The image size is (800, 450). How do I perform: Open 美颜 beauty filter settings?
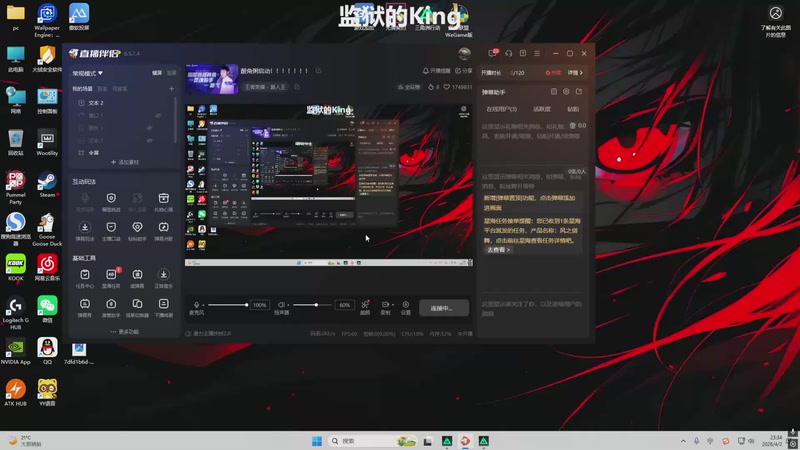click(x=365, y=308)
